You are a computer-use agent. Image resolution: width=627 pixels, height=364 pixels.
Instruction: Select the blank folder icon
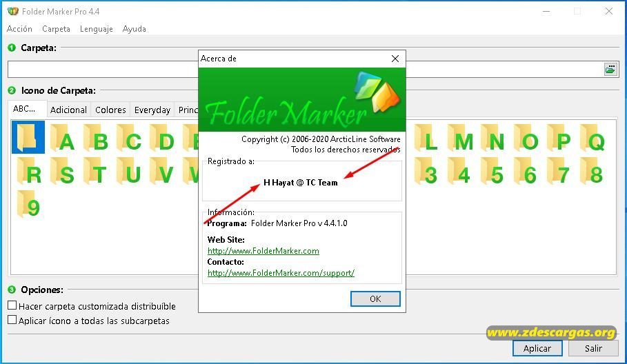28,137
